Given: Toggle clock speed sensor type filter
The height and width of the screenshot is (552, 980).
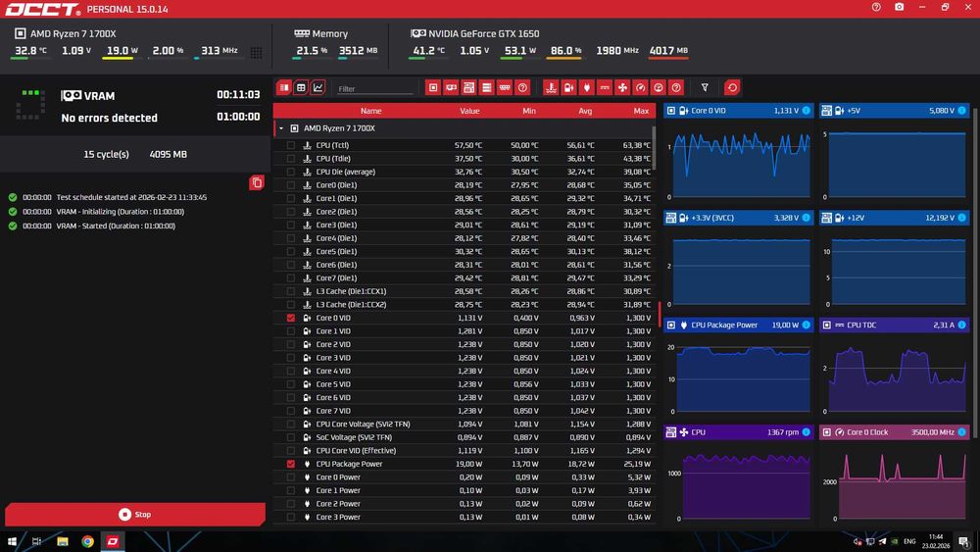Looking at the screenshot, I should click(640, 87).
